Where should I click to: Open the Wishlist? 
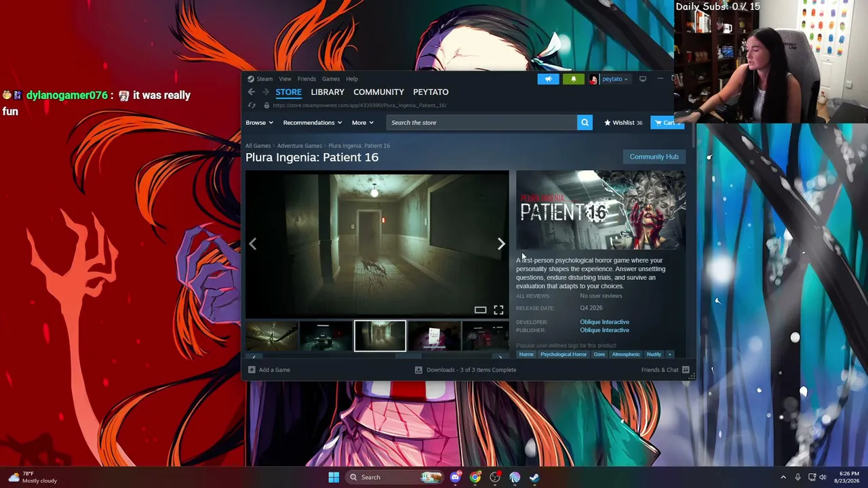coord(623,123)
